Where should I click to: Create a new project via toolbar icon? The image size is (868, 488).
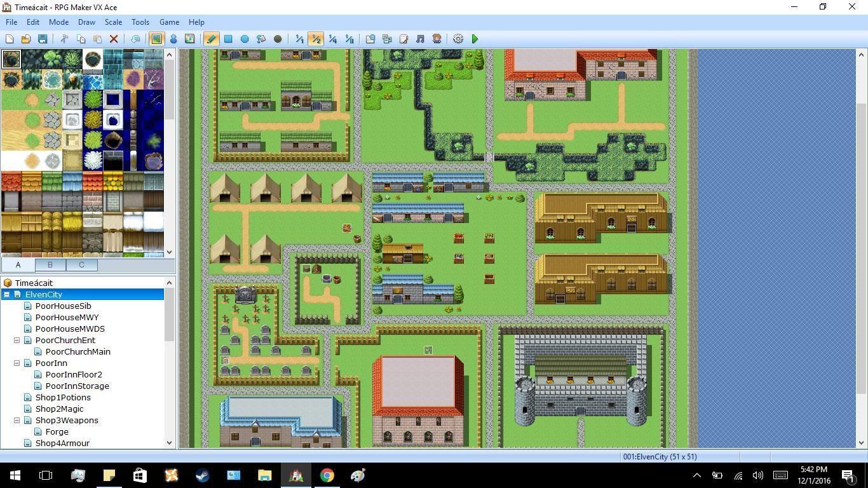10,39
